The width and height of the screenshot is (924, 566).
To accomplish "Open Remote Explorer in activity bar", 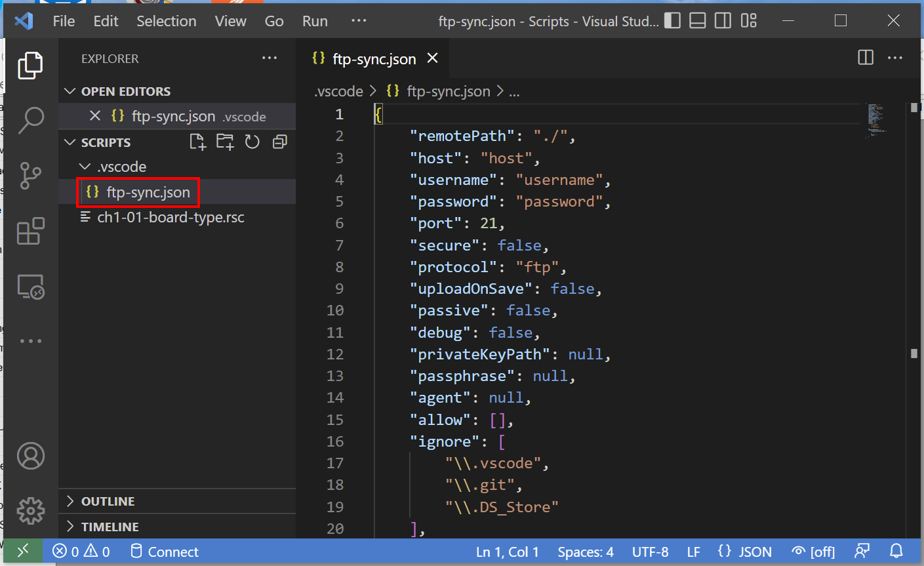I will (31, 287).
